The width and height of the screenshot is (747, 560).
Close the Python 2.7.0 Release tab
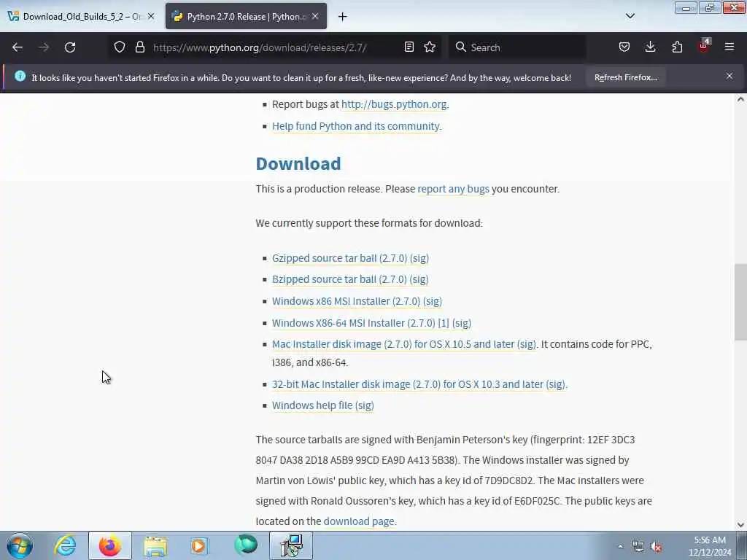[x=315, y=16]
